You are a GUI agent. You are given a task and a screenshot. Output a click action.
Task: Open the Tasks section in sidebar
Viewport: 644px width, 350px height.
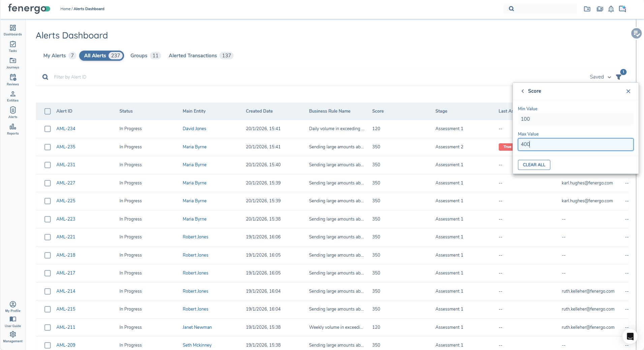12,46
